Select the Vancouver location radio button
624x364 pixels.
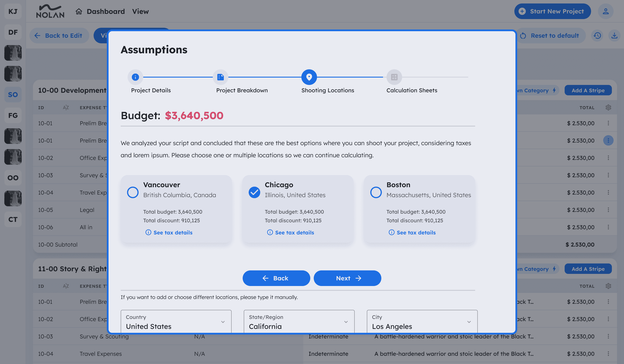pos(133,192)
